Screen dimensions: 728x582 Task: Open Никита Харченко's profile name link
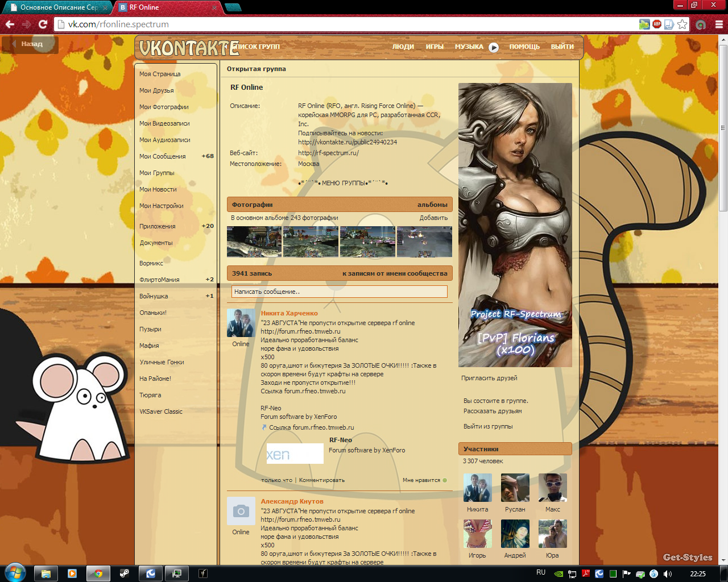(x=289, y=313)
